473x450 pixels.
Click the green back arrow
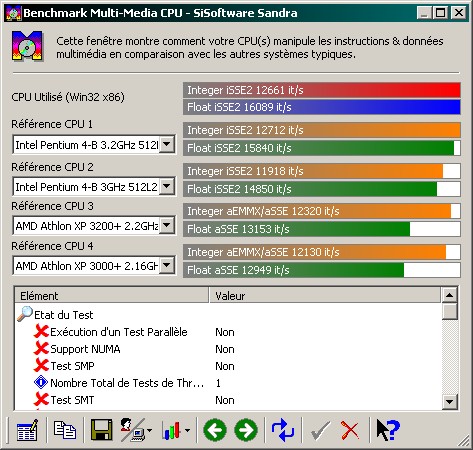click(215, 430)
